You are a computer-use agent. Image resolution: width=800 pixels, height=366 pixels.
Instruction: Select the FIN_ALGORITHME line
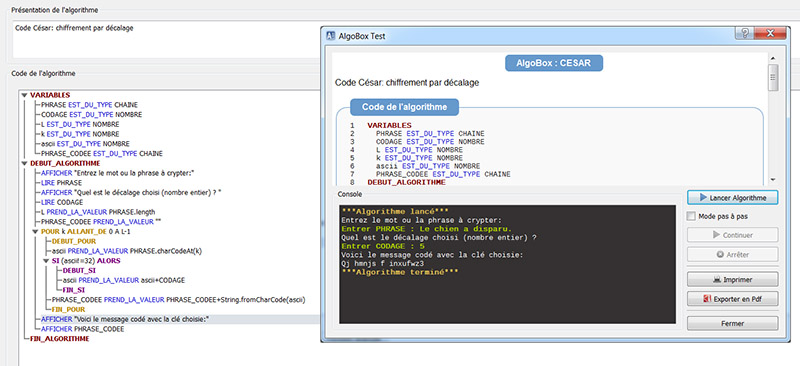coord(60,338)
